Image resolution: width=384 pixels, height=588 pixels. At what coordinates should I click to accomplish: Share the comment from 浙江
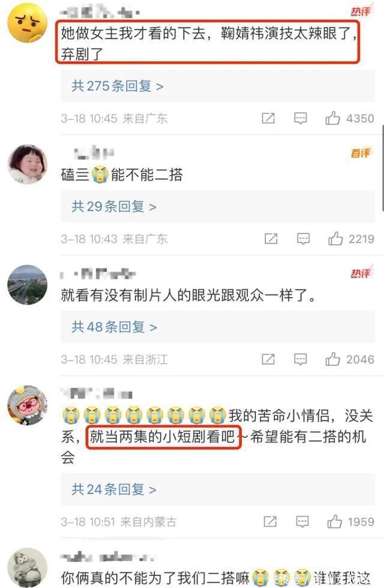[268, 359]
